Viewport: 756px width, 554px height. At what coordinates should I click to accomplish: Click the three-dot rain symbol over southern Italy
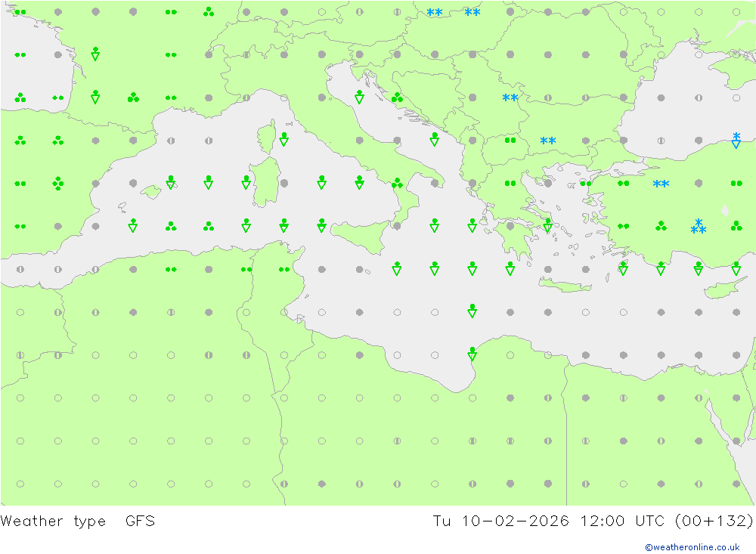tap(397, 183)
